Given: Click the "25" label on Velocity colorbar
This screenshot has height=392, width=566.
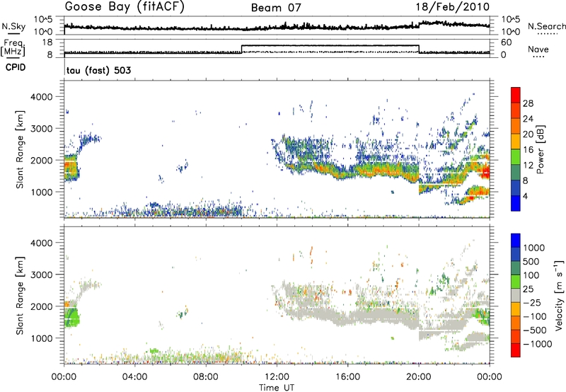Looking at the screenshot, I should point(529,289).
